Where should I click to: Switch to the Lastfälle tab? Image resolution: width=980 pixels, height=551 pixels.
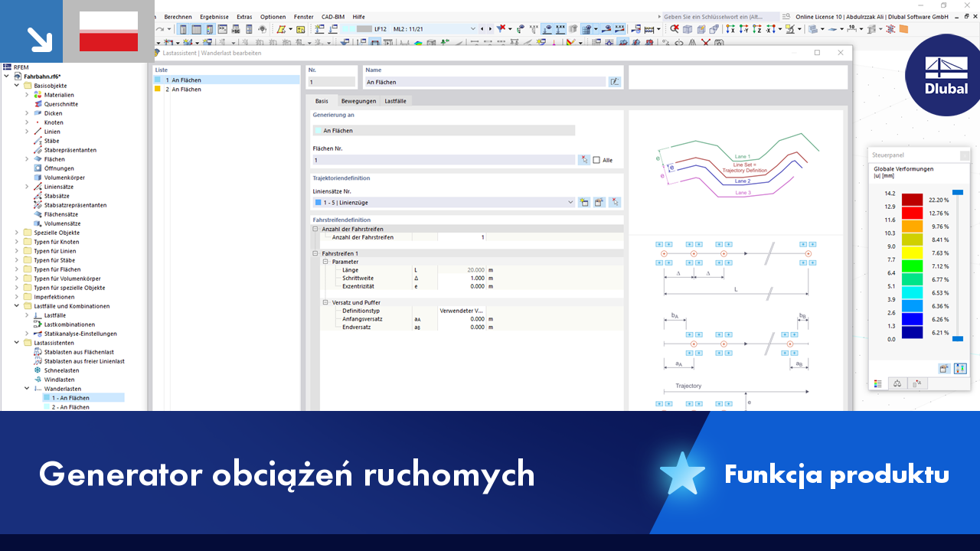coord(397,101)
